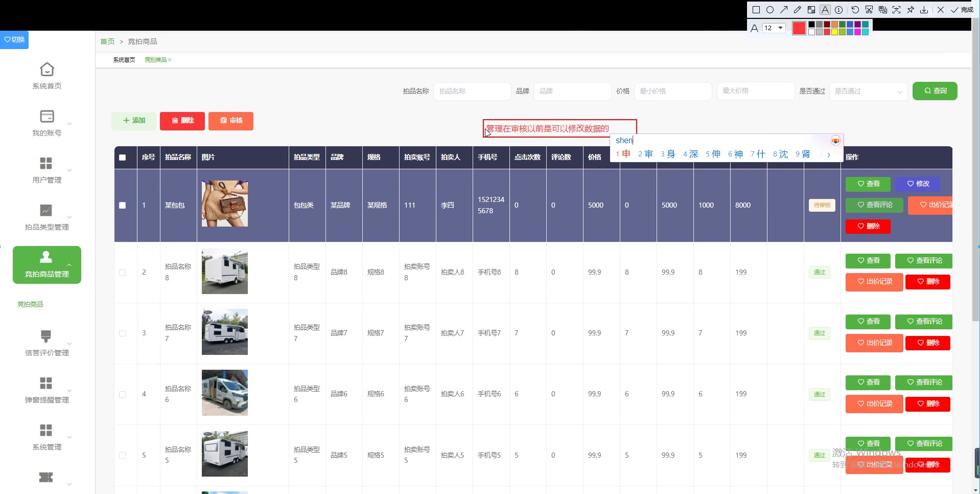
Task: Select the mosaic blur tool
Action: 811,10
